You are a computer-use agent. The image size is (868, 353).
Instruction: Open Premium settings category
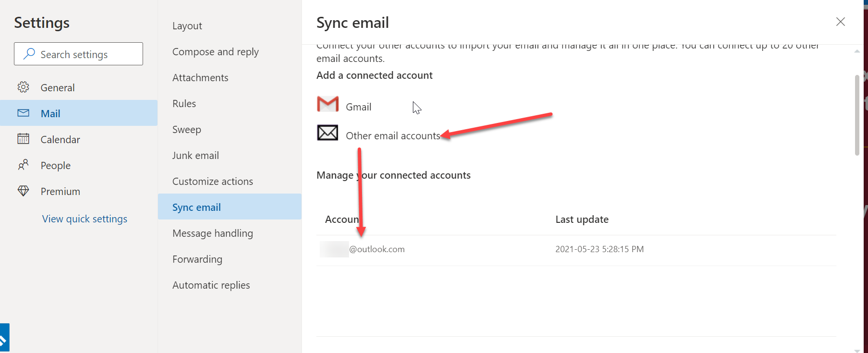click(x=79, y=191)
